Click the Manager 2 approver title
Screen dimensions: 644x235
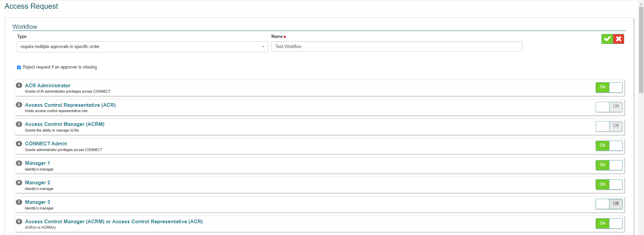(38, 183)
